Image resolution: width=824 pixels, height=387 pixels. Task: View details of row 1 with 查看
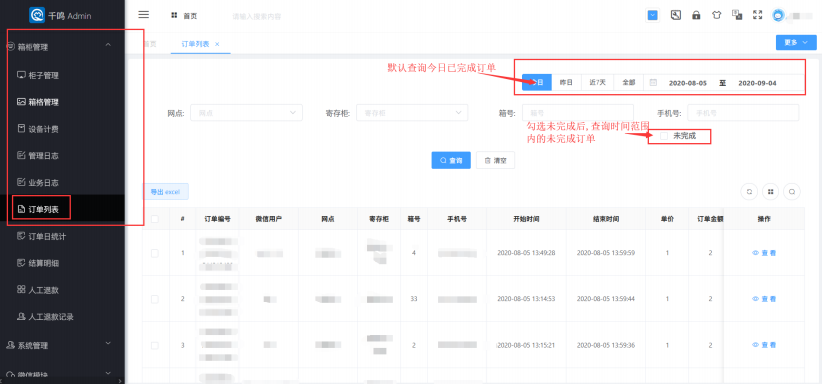click(x=764, y=253)
